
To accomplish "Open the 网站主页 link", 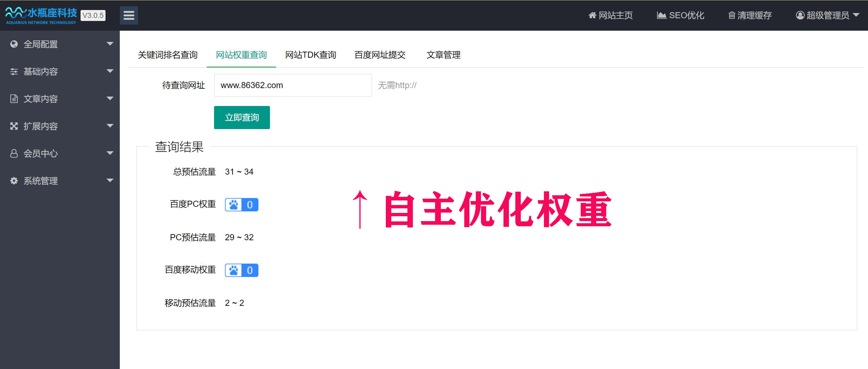I will (610, 15).
